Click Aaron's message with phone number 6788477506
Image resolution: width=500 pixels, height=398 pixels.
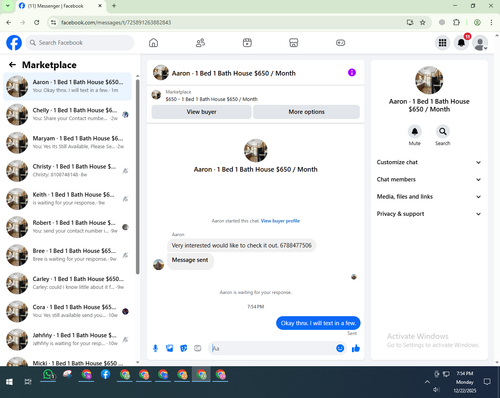241,246
